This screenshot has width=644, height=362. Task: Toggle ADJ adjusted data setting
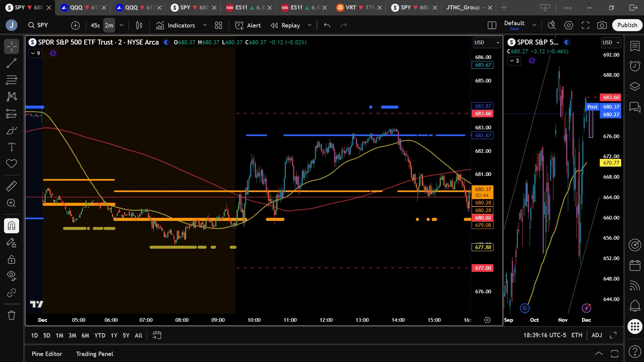[597, 335]
